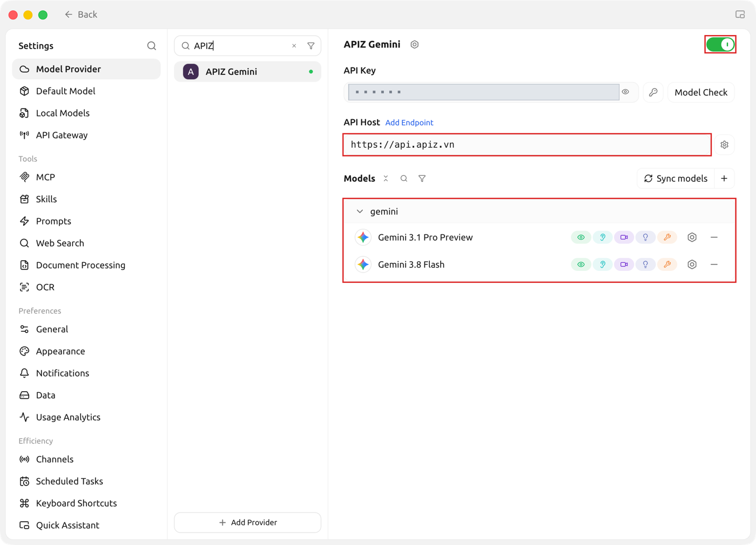The height and width of the screenshot is (545, 756).
Task: Open Appearance preferences
Action: tap(86, 351)
